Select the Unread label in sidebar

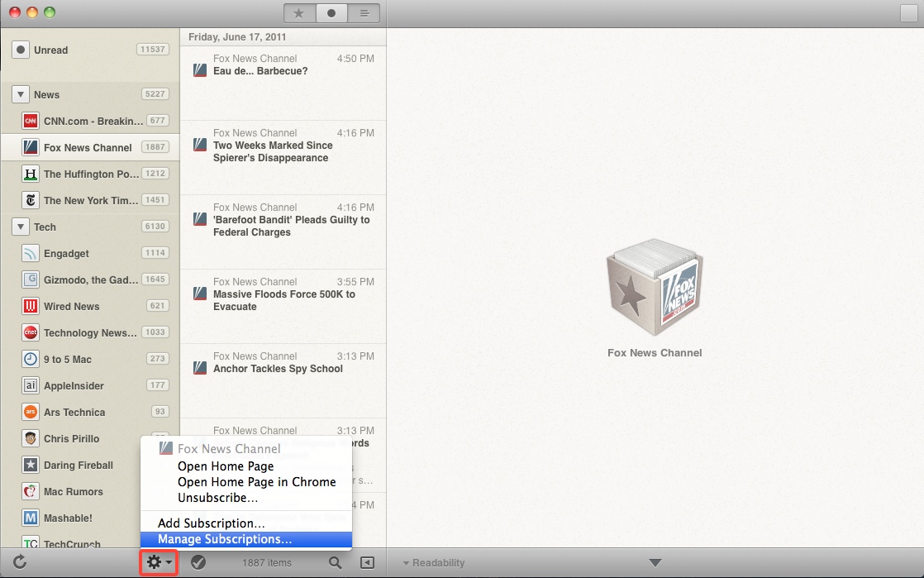50,50
